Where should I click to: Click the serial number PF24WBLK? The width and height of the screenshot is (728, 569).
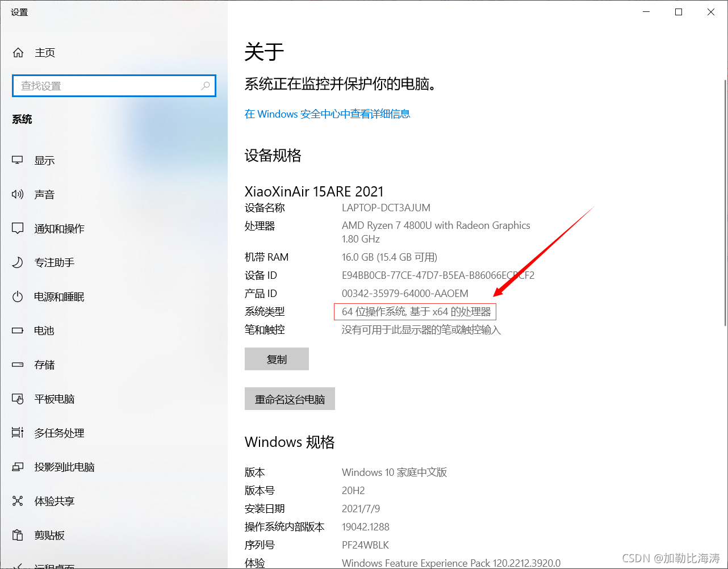(x=365, y=545)
